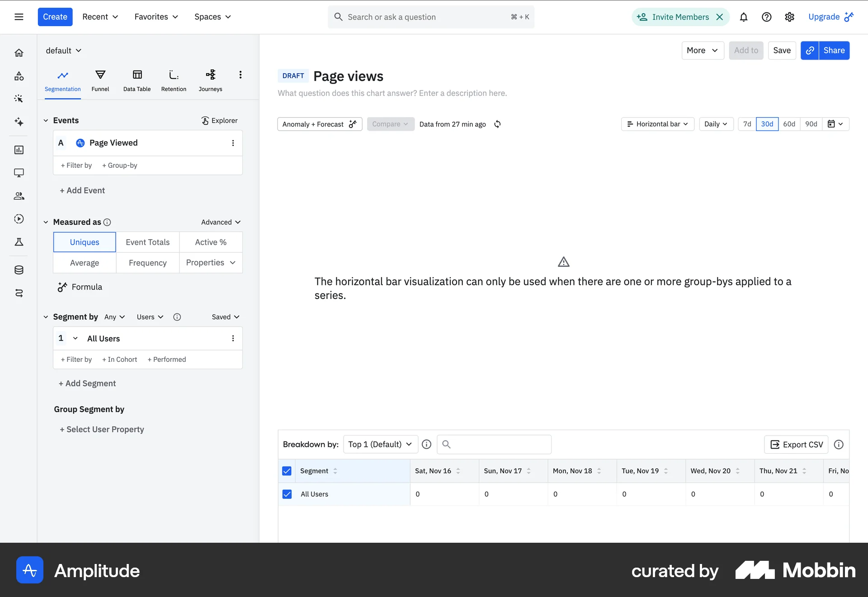The width and height of the screenshot is (868, 597).
Task: Click the copy link icon beside Share
Action: 810,51
